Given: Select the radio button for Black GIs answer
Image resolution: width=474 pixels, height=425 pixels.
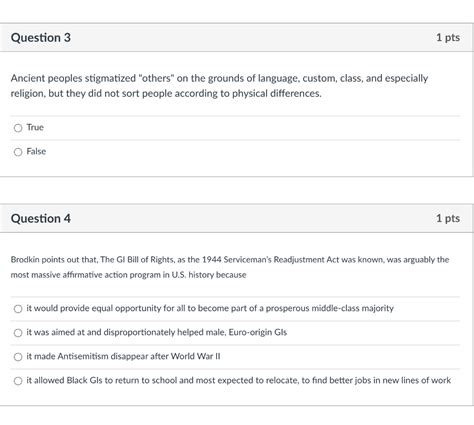Looking at the screenshot, I should [18, 381].
